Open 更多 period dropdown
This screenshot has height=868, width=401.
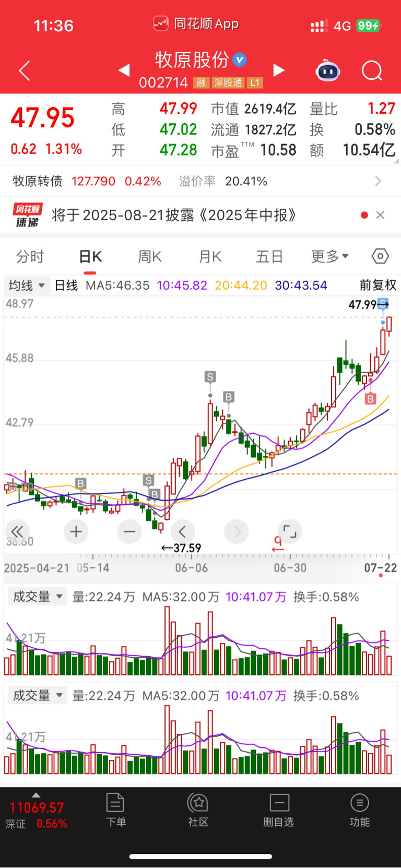coord(330,256)
